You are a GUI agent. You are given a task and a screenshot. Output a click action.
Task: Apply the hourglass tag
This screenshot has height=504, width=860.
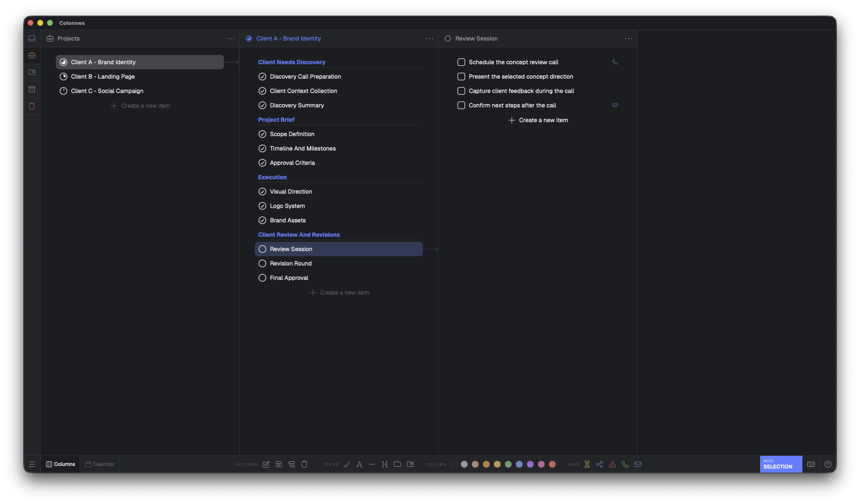587,464
